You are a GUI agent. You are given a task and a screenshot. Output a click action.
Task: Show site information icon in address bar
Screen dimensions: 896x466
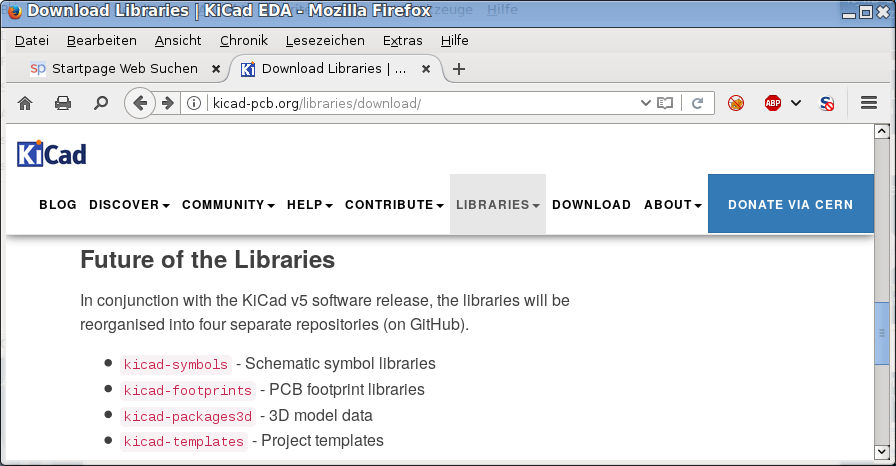pos(194,103)
